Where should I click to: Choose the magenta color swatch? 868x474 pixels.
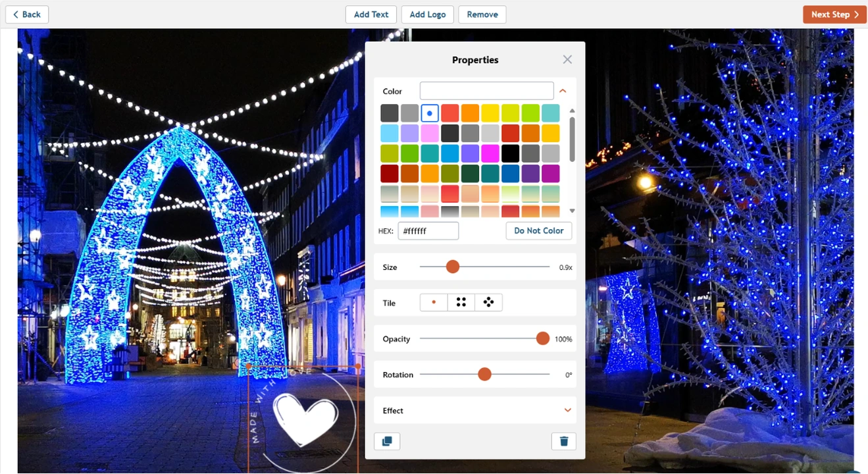pos(490,153)
